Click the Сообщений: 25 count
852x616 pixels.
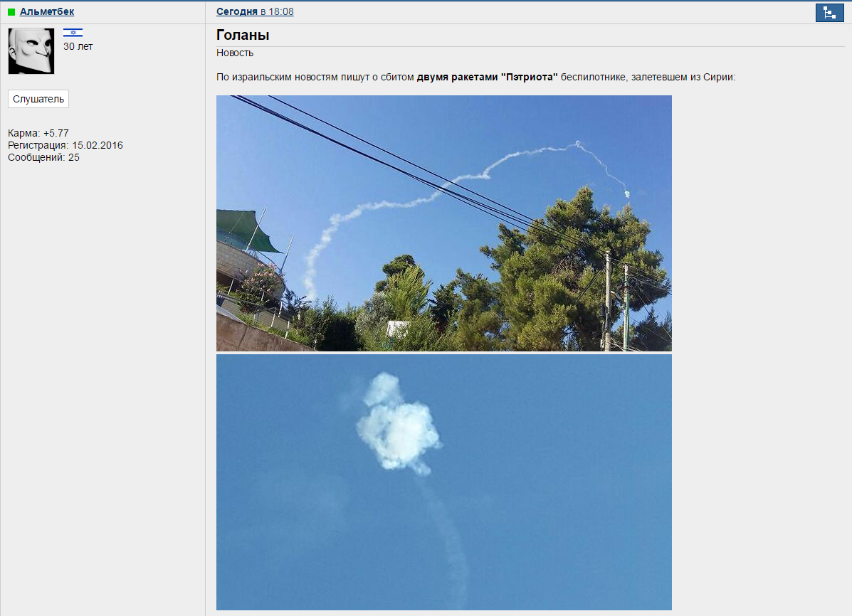(x=43, y=157)
